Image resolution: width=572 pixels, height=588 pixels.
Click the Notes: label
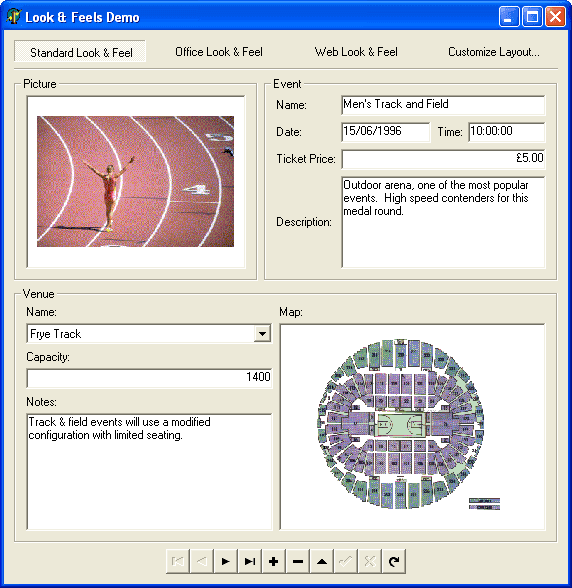pyautogui.click(x=41, y=402)
